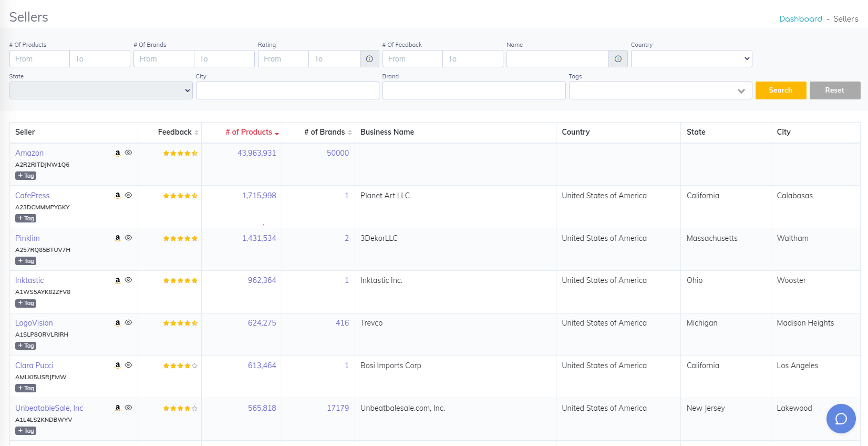Sort table by Feedback column
This screenshot has height=446, width=868.
(178, 132)
